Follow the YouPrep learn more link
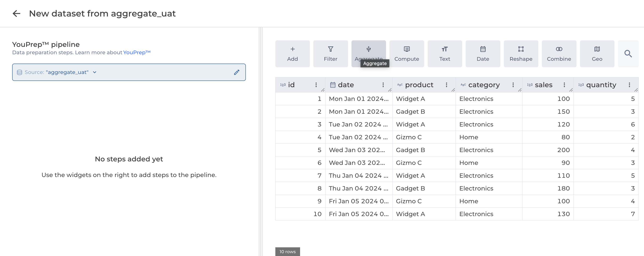Image resolution: width=644 pixels, height=256 pixels. [136, 53]
